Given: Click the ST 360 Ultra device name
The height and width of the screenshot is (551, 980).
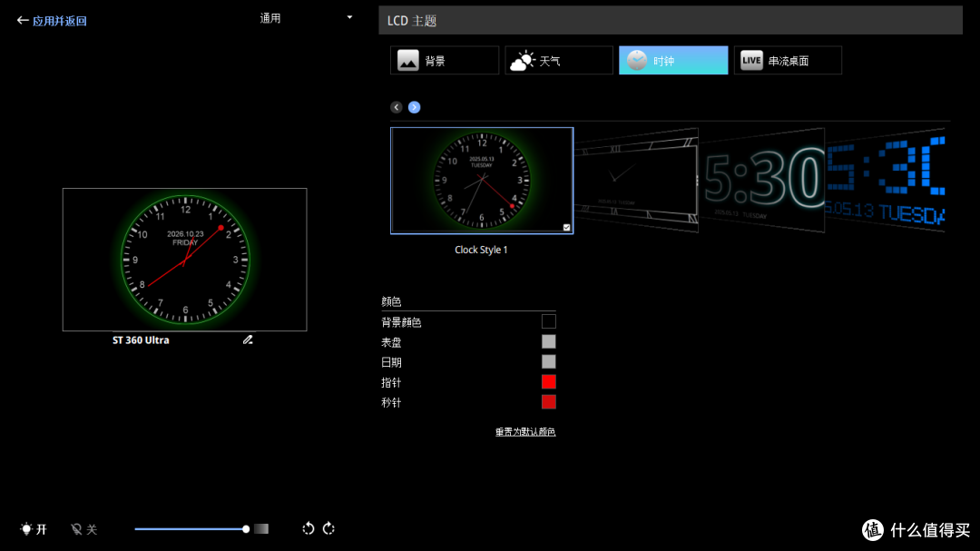Looking at the screenshot, I should tap(141, 340).
